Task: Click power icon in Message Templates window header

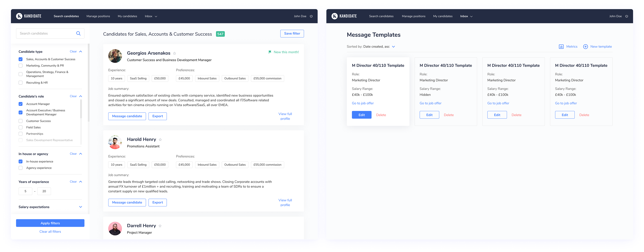Action: [627, 16]
